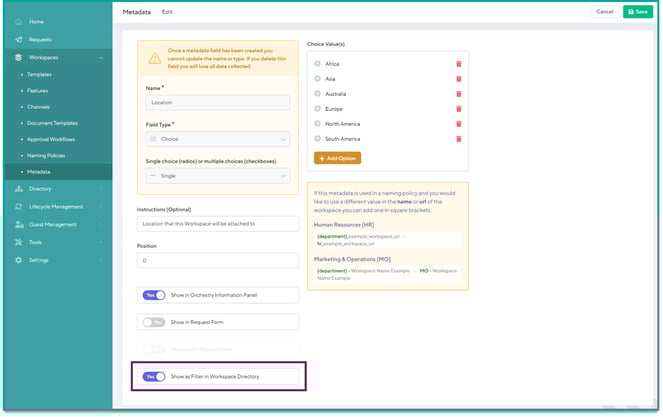
Task: Enable Show in Request Form toggle
Action: [153, 322]
